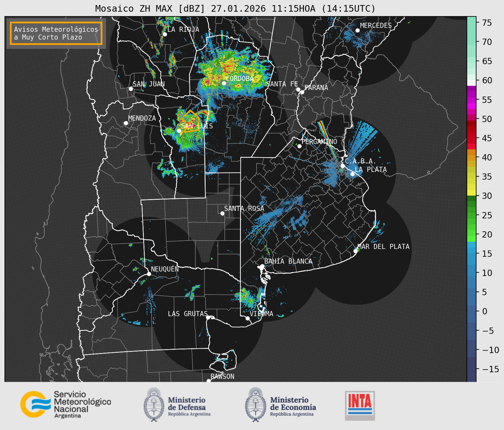The height and width of the screenshot is (430, 504).
Task: Select the Las Grutas marker dot
Action: pos(208,317)
